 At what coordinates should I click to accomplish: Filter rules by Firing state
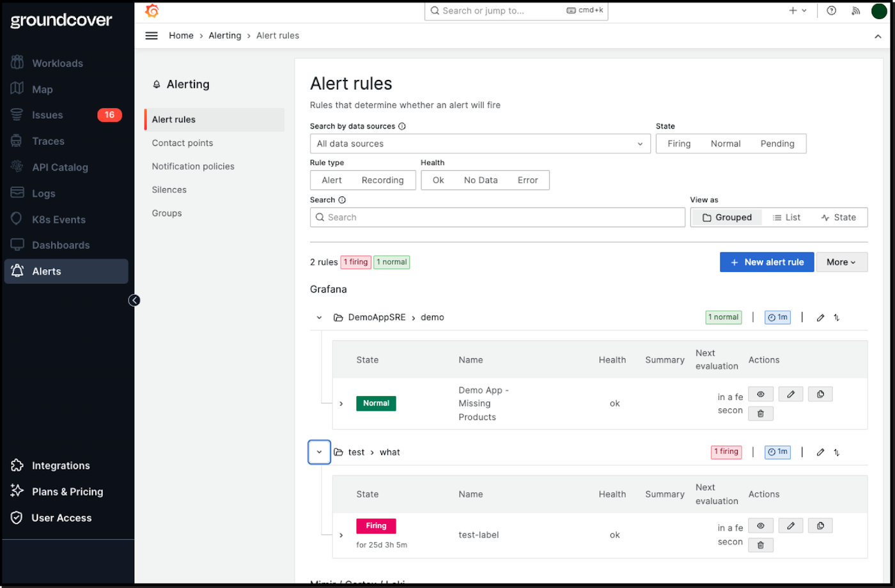click(679, 144)
